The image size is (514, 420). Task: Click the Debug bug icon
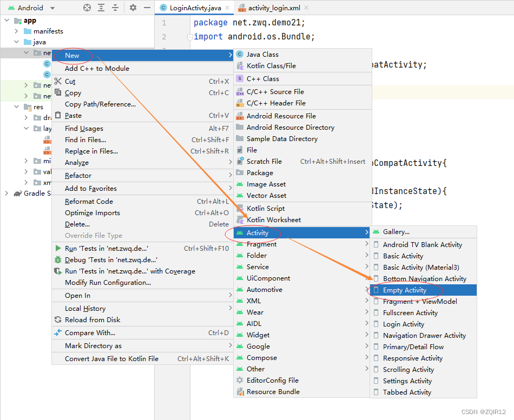[58, 260]
